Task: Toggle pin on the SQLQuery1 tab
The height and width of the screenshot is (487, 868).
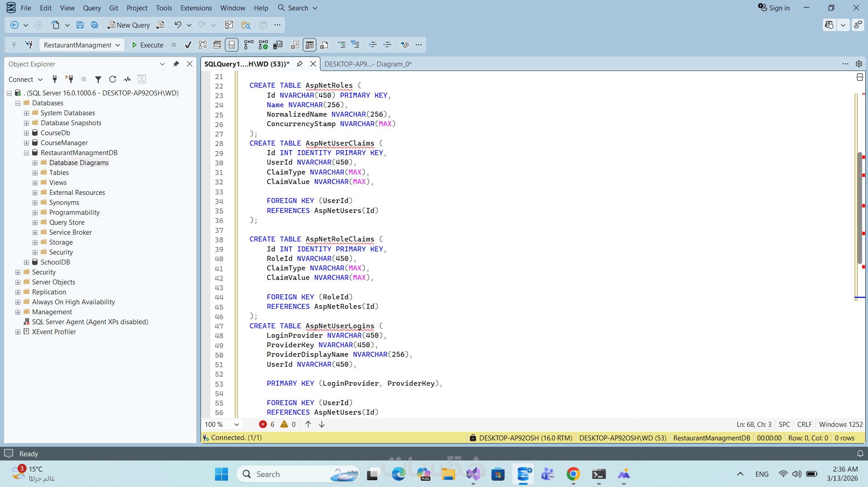Action: coord(300,64)
